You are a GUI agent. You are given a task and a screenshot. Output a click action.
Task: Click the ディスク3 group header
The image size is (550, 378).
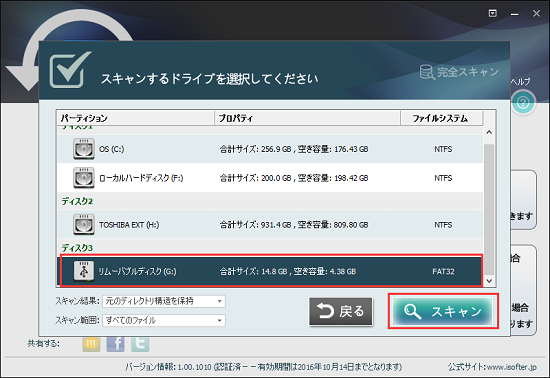[x=77, y=248]
